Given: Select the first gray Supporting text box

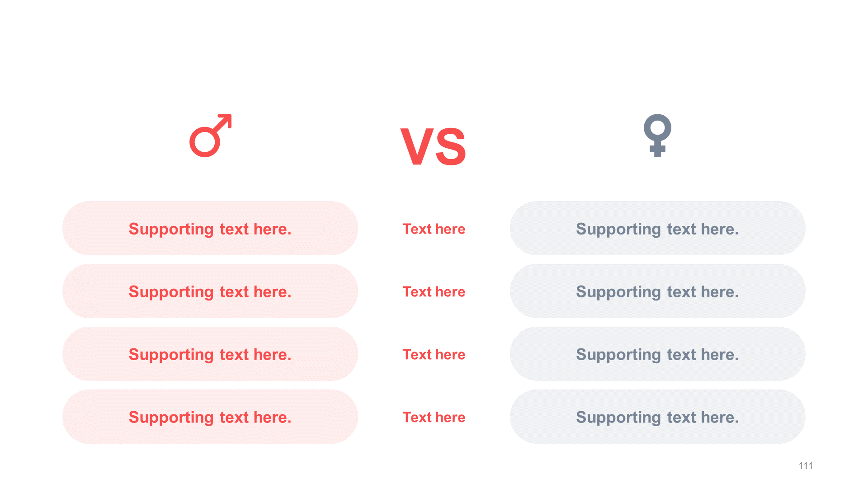Looking at the screenshot, I should coord(658,228).
